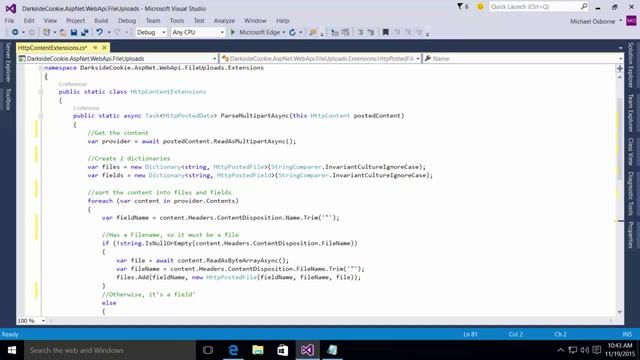Collapse the namespace code block
Screen dimensions: 640x360
click(41, 68)
